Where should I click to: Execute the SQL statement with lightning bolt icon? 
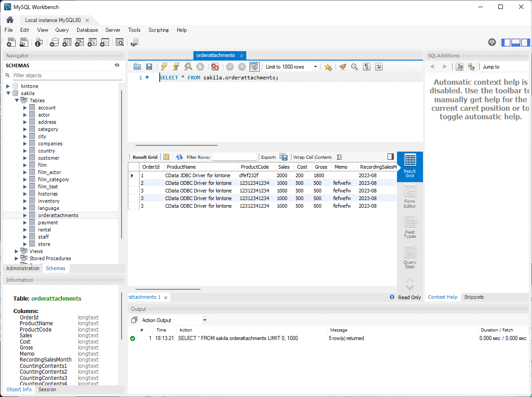pos(164,67)
